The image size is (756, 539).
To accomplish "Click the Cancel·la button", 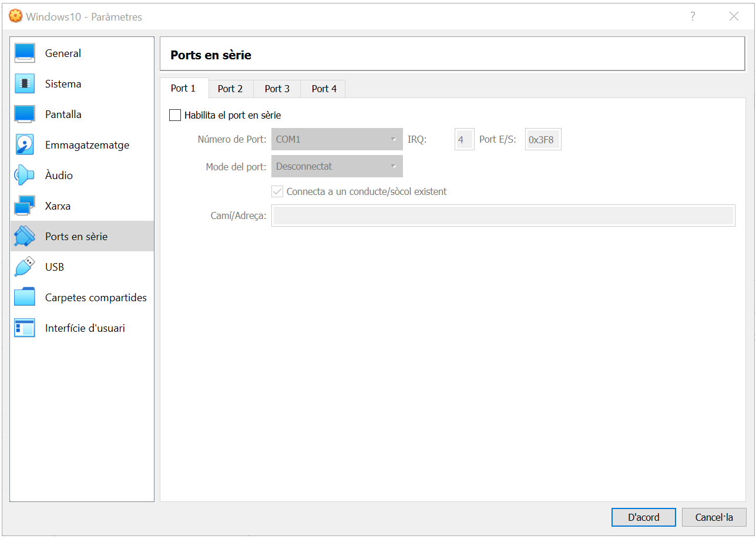I will coord(714,517).
